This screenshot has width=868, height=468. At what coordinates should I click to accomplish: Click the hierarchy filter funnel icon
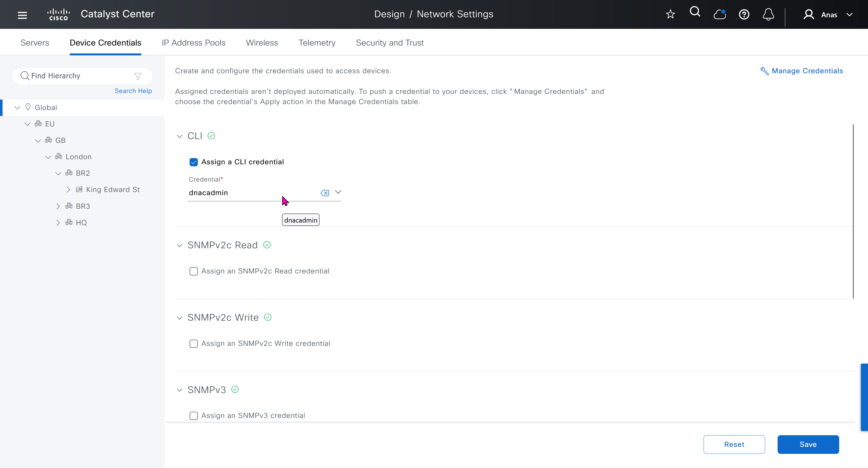pyautogui.click(x=138, y=76)
